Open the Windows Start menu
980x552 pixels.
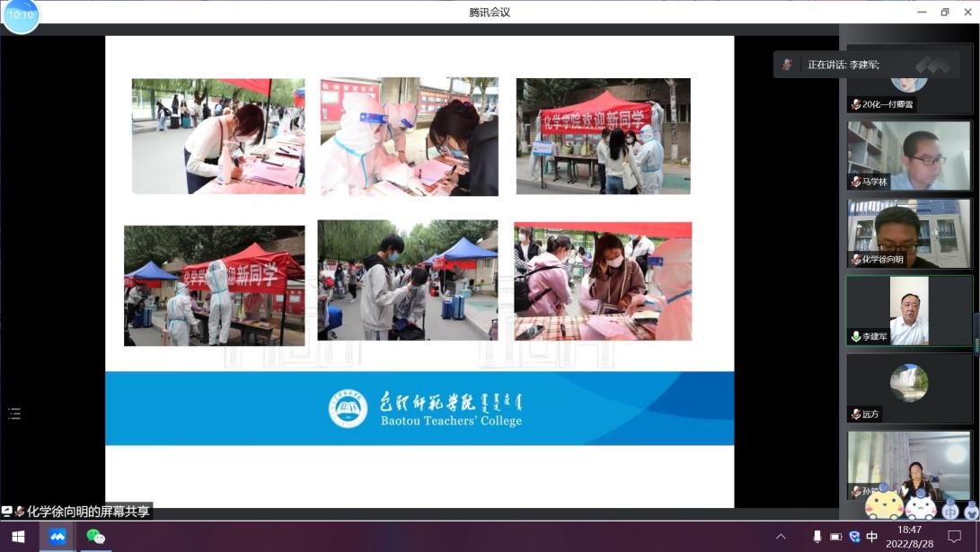pyautogui.click(x=18, y=537)
